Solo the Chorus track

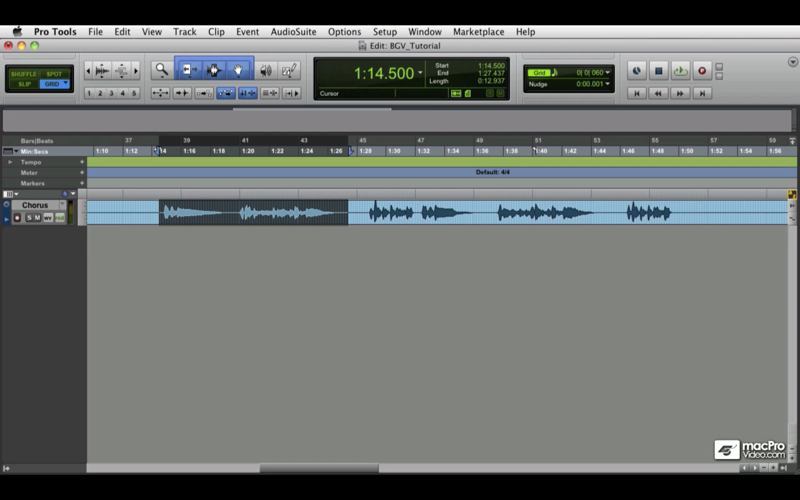coord(29,218)
